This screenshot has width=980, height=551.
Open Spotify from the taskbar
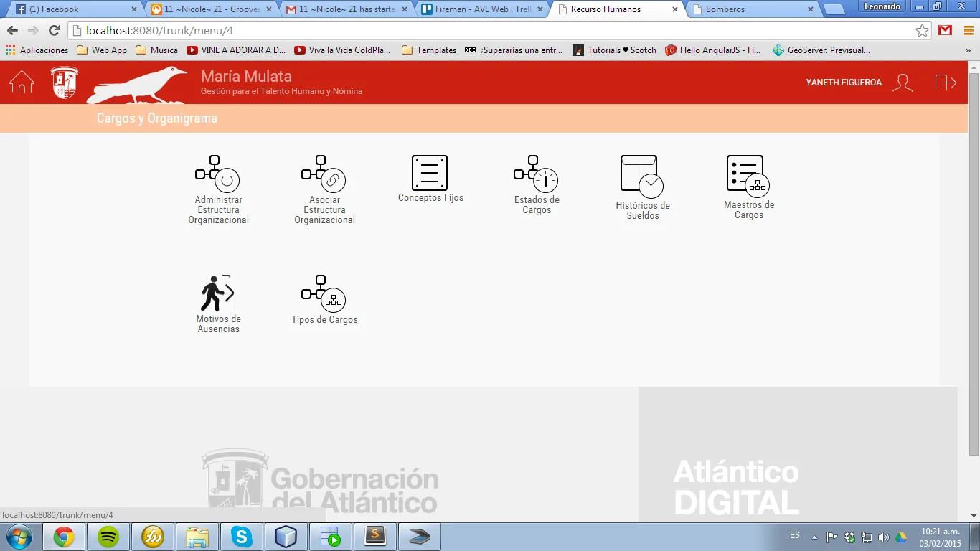[108, 537]
